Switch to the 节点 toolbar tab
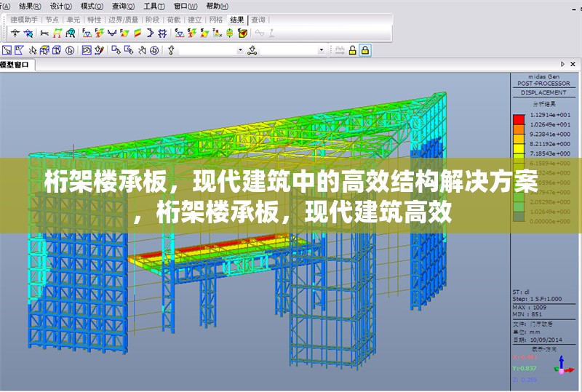The image size is (582, 392). [52, 20]
